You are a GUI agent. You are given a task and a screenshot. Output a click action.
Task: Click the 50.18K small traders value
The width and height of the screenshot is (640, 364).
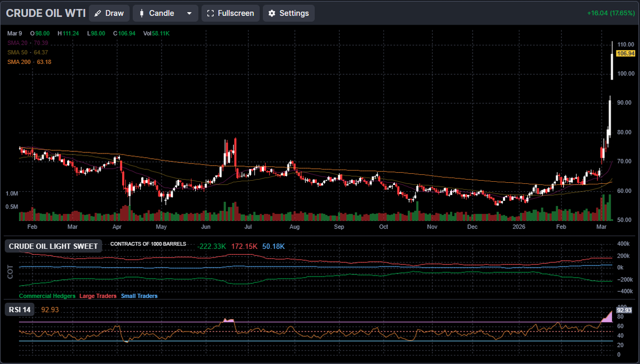[x=274, y=246]
